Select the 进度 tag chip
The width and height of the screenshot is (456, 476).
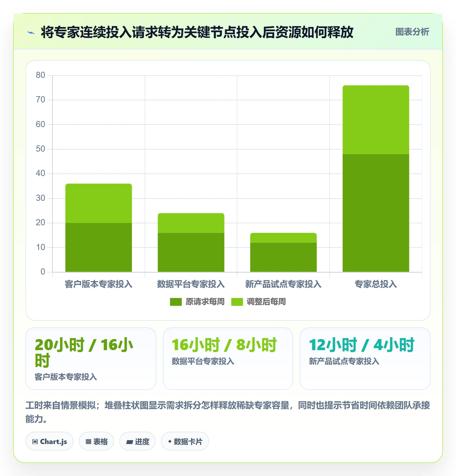[137, 441]
